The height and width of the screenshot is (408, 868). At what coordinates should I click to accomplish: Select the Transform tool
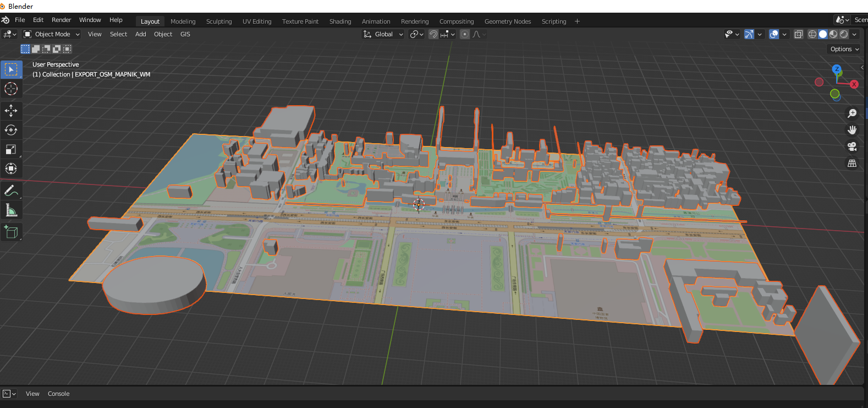(11, 168)
